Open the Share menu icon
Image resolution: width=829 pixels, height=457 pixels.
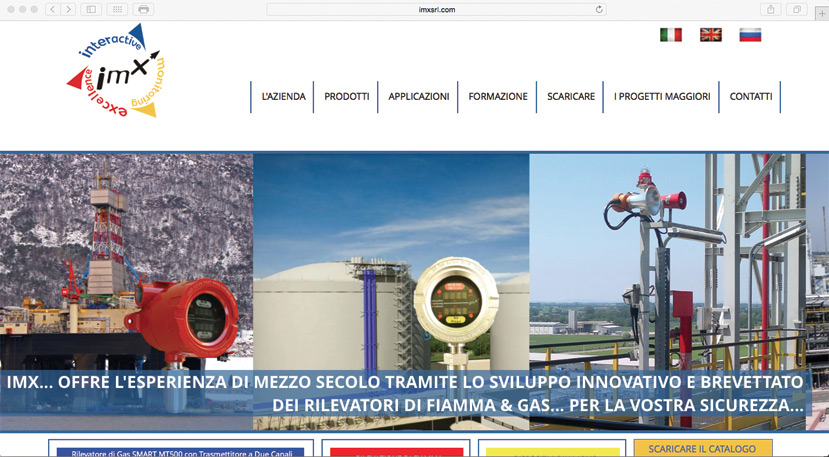(772, 9)
